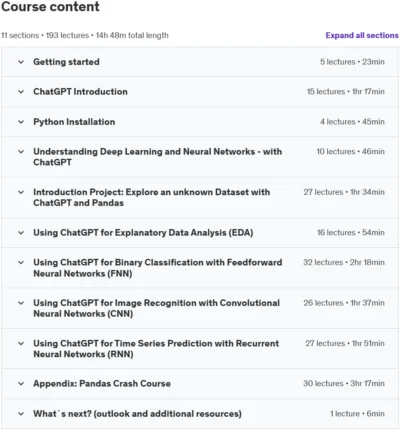Select Image Recognition with Convolutional Neural Networks title

157,308
